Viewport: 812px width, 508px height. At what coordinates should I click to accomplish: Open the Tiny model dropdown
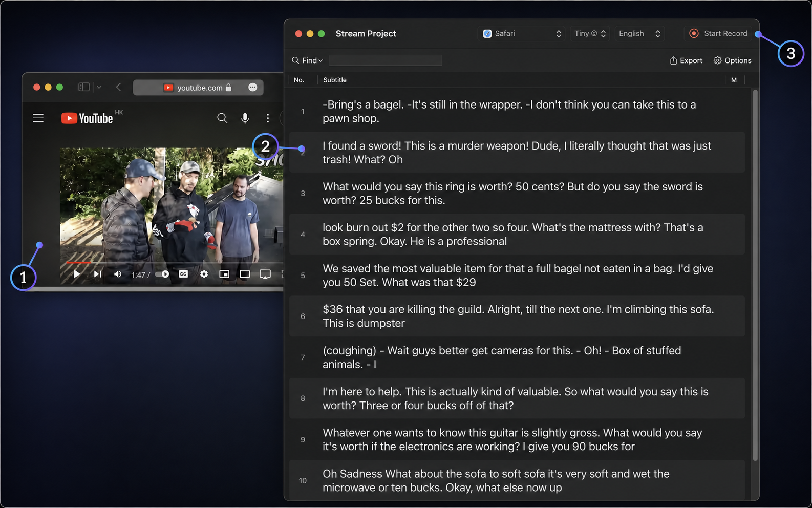click(590, 33)
